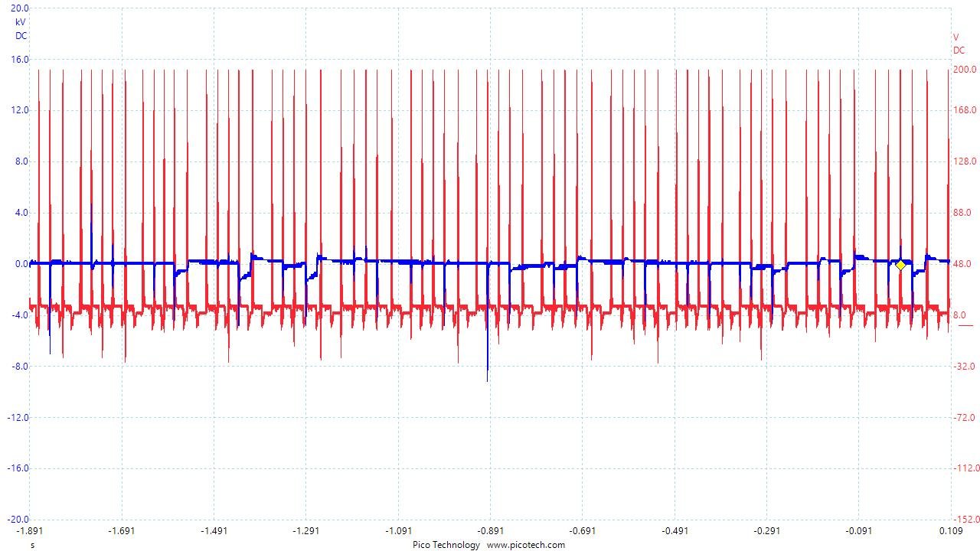The image size is (980, 551).
Task: Click the yellow diamond trigger marker
Action: [901, 265]
